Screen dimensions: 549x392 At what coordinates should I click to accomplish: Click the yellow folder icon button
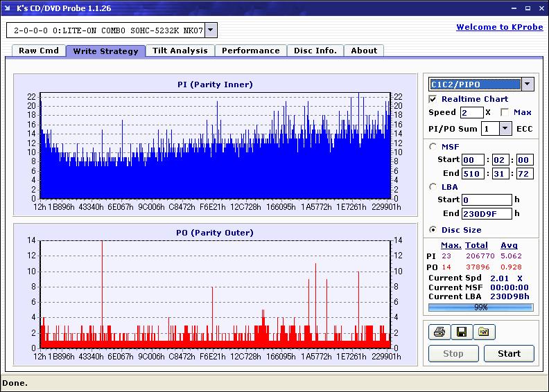(x=484, y=332)
